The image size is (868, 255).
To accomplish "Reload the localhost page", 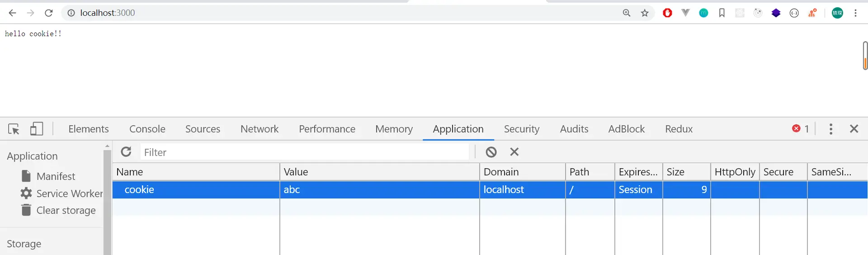I will (49, 13).
